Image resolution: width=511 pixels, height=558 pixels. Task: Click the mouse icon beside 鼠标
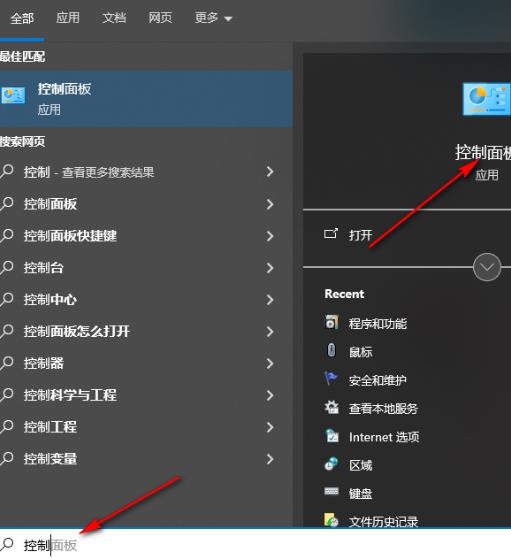331,350
